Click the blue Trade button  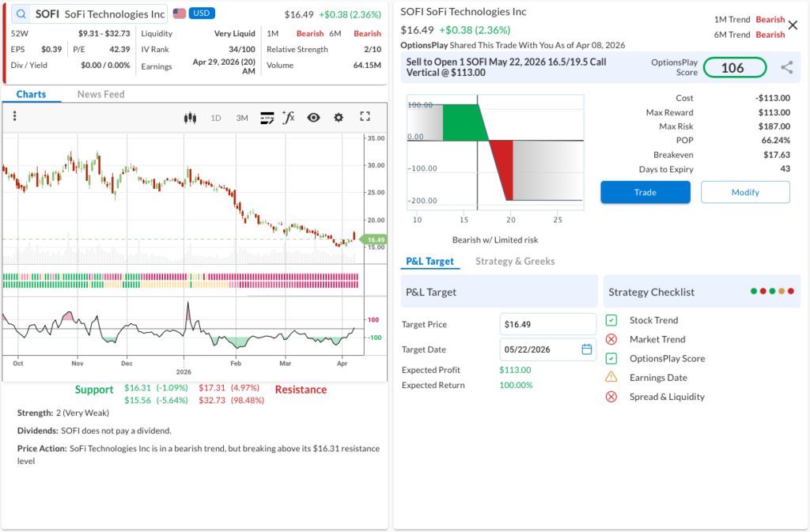click(645, 192)
